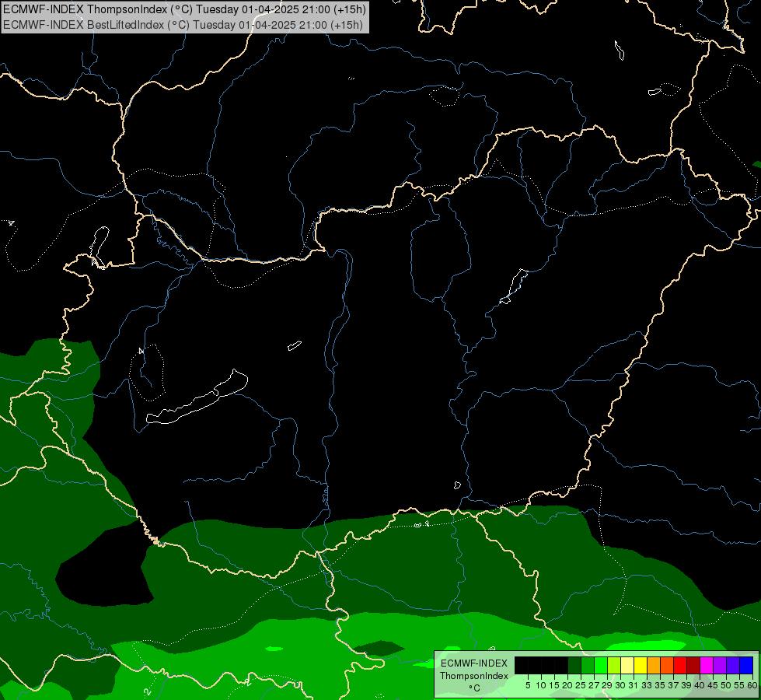Click the pale yellow 30–31 legend swatch
This screenshot has height=700, width=761.
(x=627, y=665)
